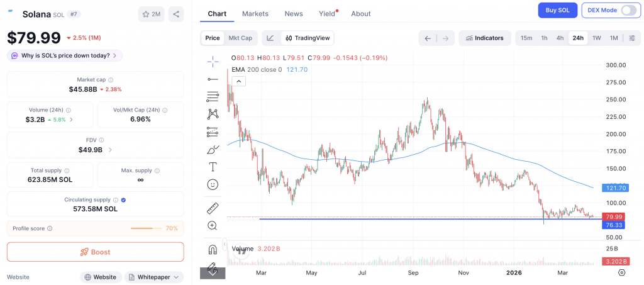The height and width of the screenshot is (285, 644).
Task: Select the brush drawing tool
Action: (213, 150)
